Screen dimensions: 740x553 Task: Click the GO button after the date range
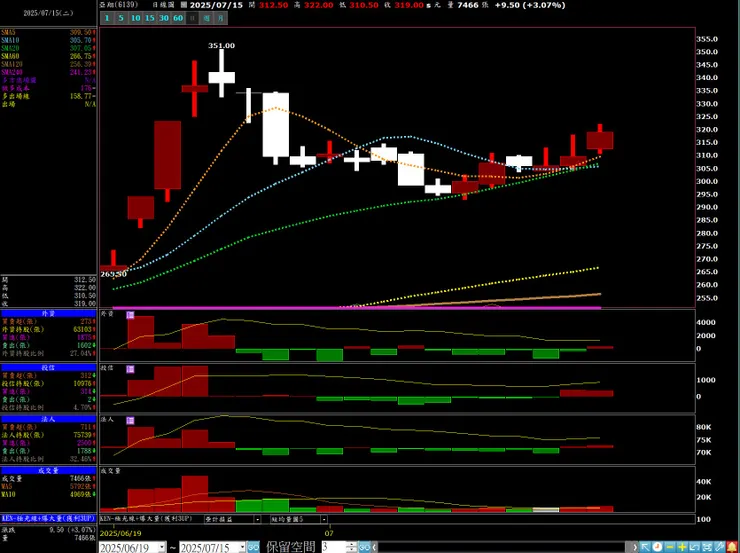(x=253, y=547)
